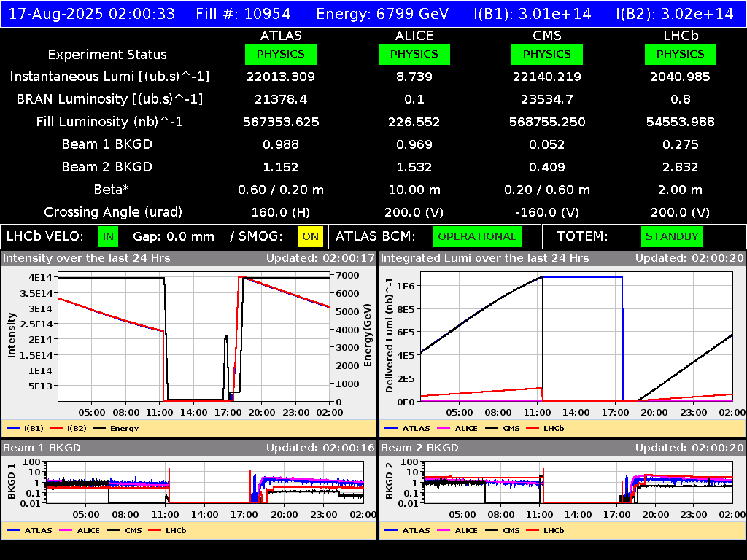Viewport: 747px width, 560px height.
Task: Click the date-time 17-Aug-2025 02:00:33
Action: [92, 13]
